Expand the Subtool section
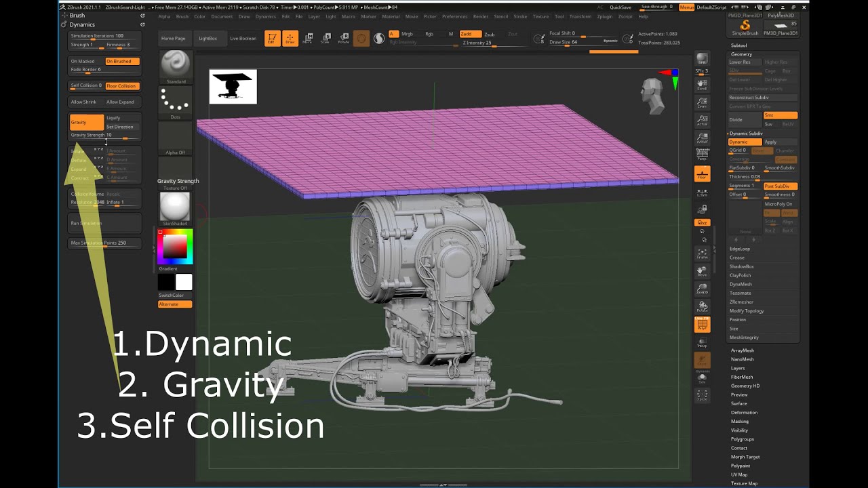868x488 pixels. coord(738,45)
